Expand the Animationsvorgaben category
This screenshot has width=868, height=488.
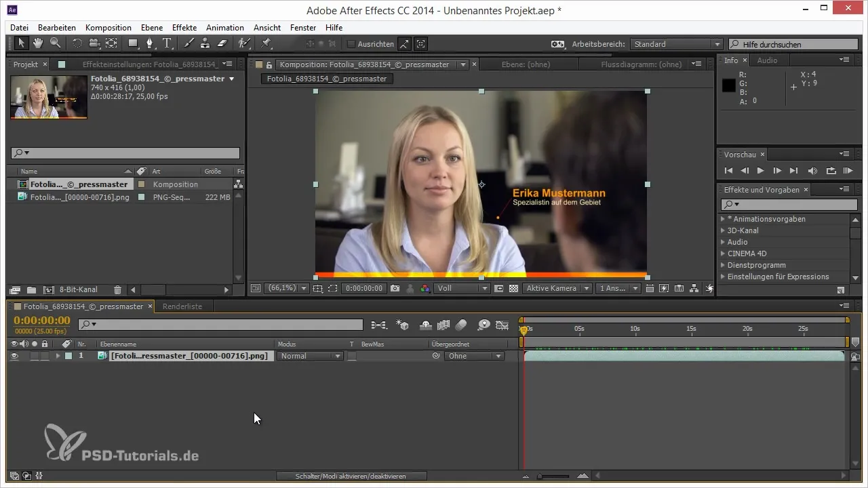722,219
